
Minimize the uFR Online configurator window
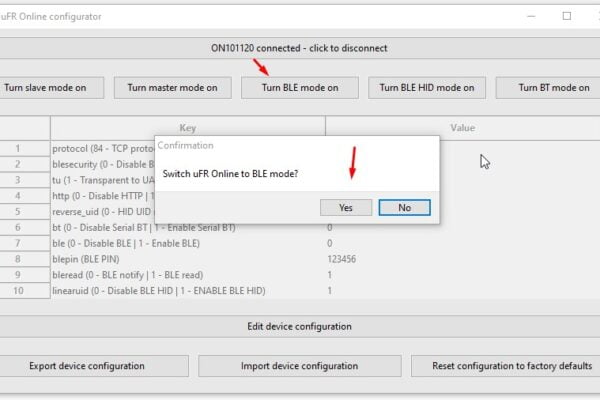pyautogui.click(x=531, y=16)
